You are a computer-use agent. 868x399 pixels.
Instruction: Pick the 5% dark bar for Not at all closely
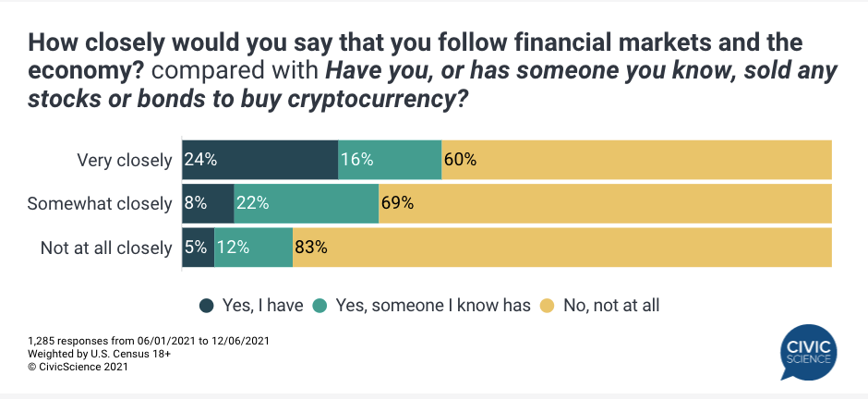tap(199, 248)
